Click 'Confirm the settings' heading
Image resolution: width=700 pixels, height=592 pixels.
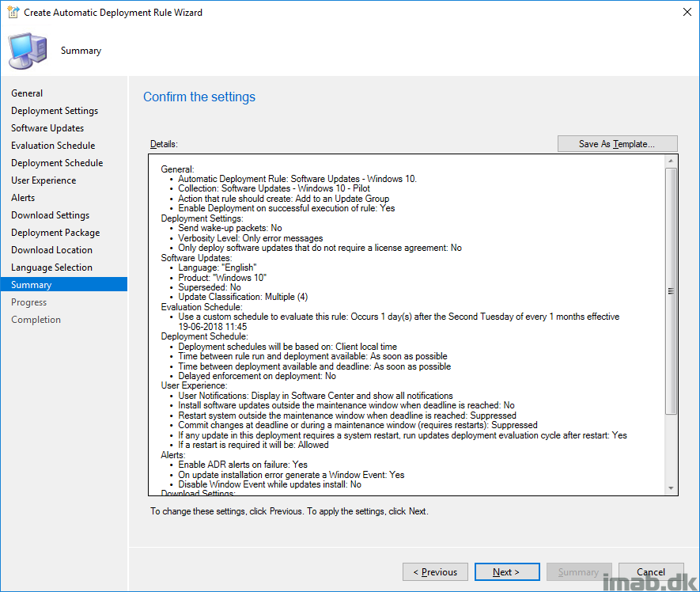(199, 97)
